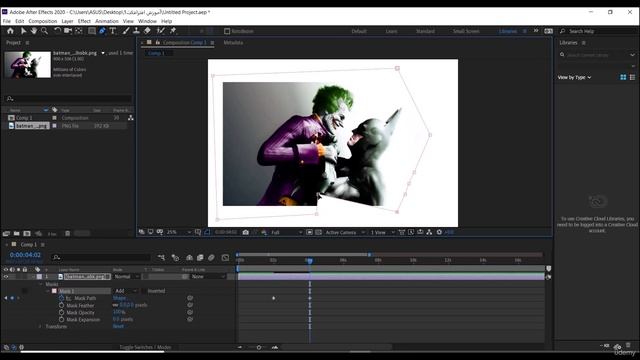Screen dimensions: 640x360
Task: Open the Effect menu
Action: pos(84,21)
